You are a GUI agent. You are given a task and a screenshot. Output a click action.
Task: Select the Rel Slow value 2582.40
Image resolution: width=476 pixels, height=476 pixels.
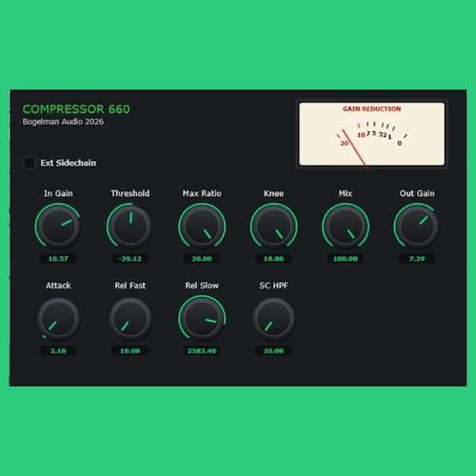[x=202, y=350]
